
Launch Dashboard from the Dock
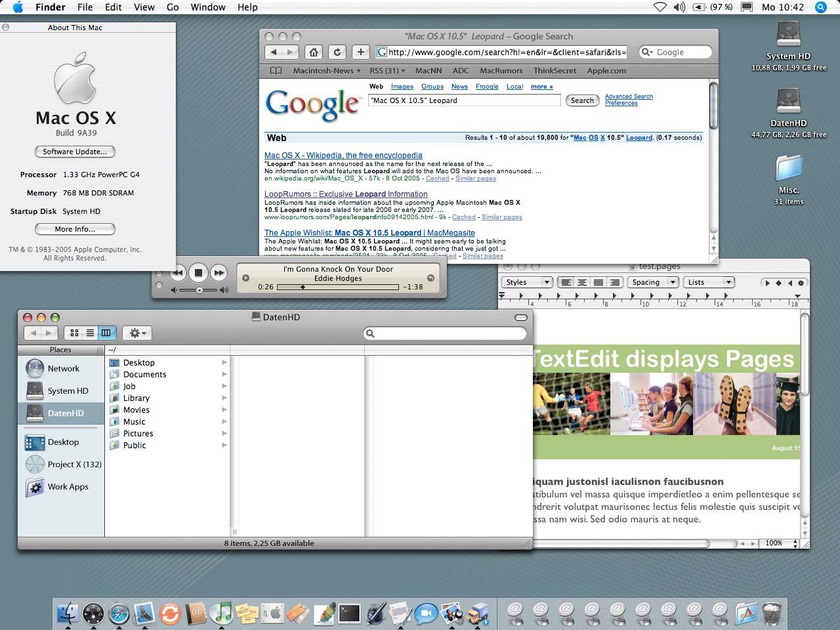(93, 614)
